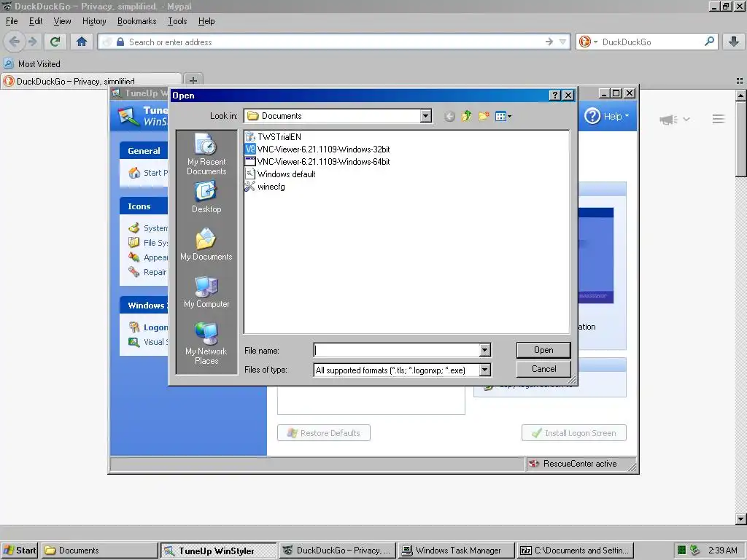Expand the Files of type dropdown
747x560 pixels.
point(484,370)
